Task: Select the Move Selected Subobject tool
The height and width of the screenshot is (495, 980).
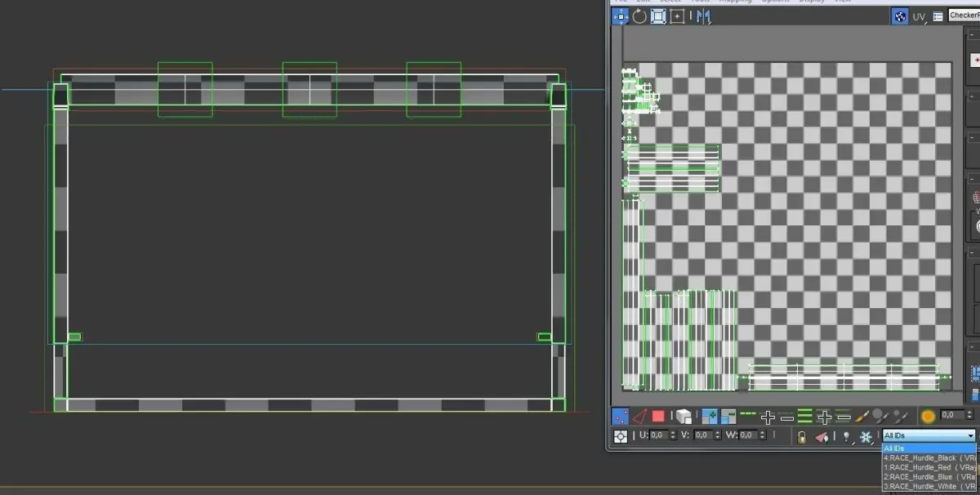Action: (621, 16)
